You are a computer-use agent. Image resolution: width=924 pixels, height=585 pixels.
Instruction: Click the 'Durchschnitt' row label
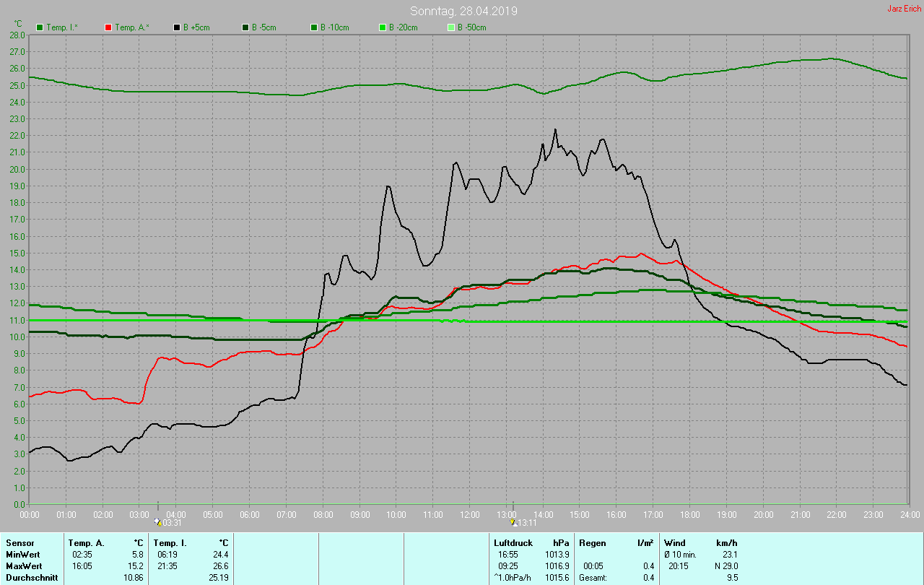pos(32,578)
